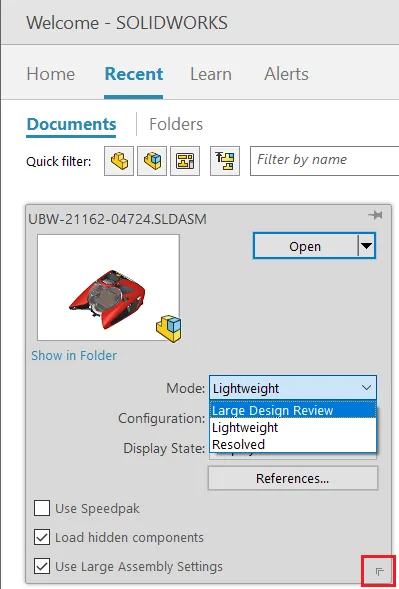399x589 pixels.
Task: Focus the Filter by name field
Action: [324, 161]
